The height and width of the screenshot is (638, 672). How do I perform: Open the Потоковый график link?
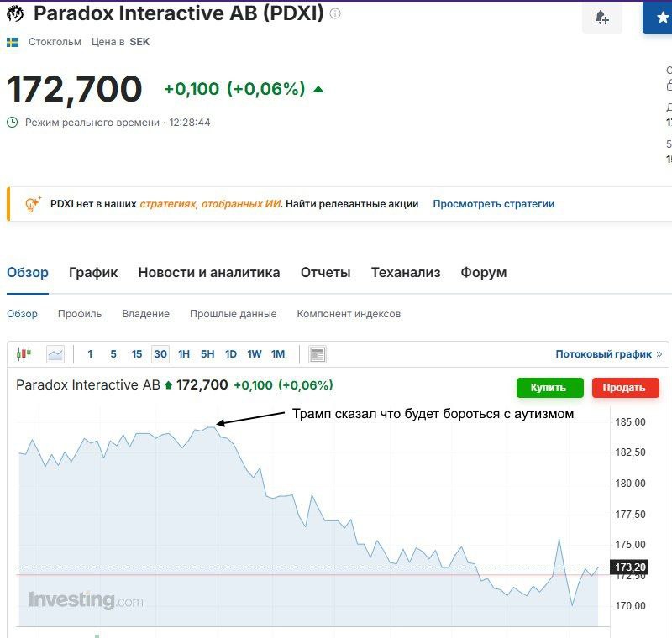click(x=603, y=354)
